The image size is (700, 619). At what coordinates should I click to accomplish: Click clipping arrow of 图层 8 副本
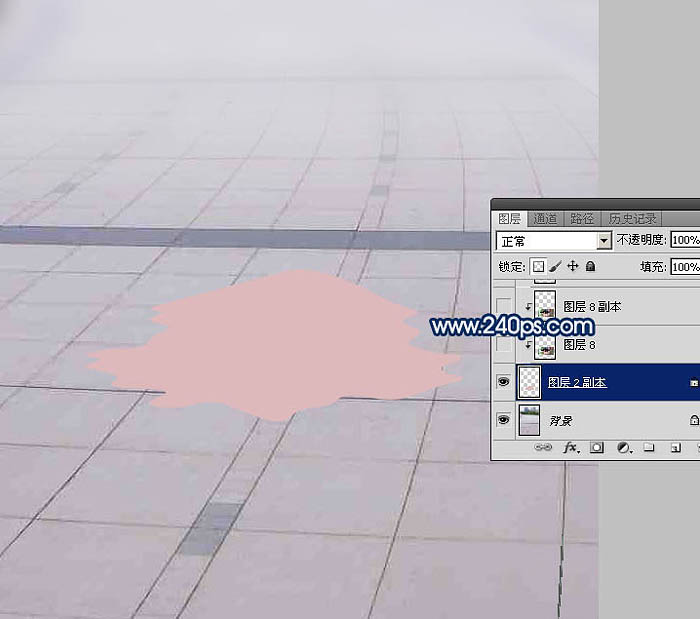tap(529, 306)
